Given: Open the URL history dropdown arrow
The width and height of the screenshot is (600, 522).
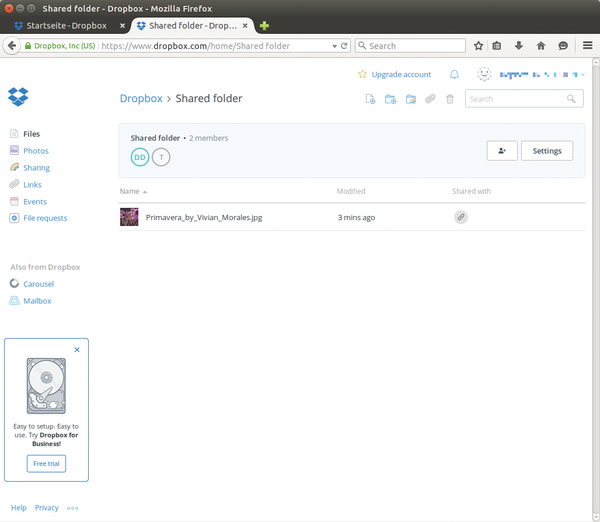Looking at the screenshot, I should point(334,46).
